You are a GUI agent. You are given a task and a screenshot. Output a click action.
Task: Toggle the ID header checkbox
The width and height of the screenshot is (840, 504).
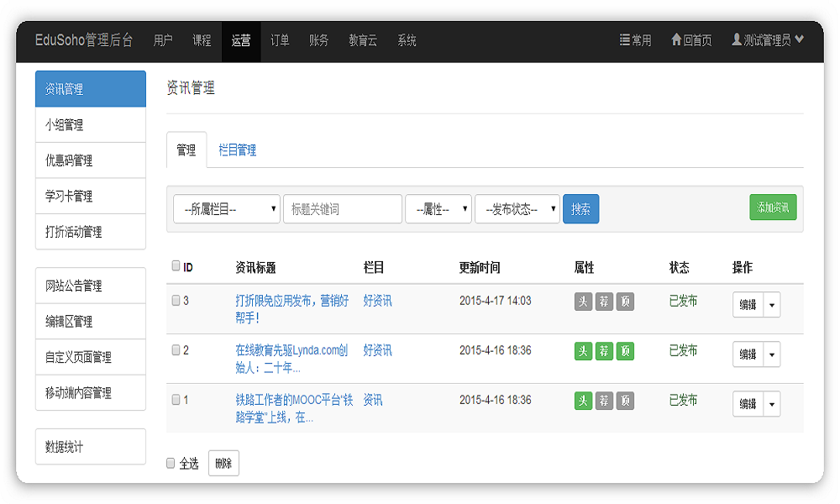tap(176, 266)
